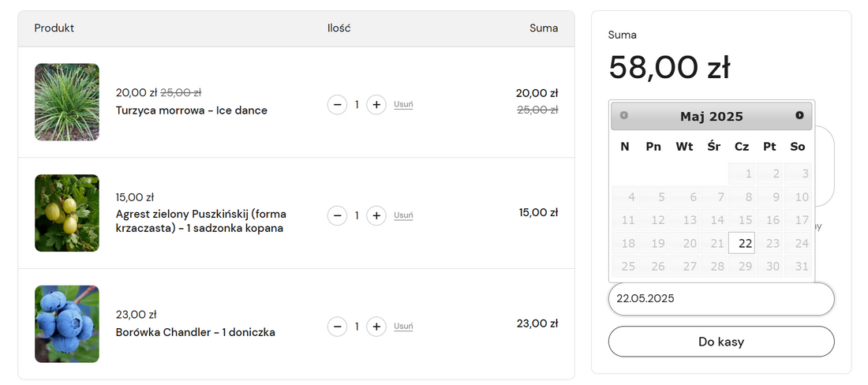Go to previous month in calendar
The image size is (868, 385).
(x=624, y=116)
